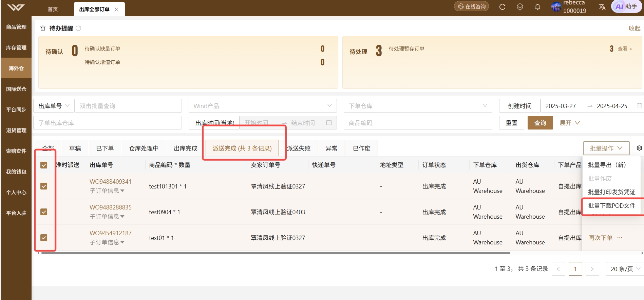Image resolution: width=644 pixels, height=300 pixels.
Task: Click the alarm icon beside 待办提醒
Action: click(x=43, y=28)
